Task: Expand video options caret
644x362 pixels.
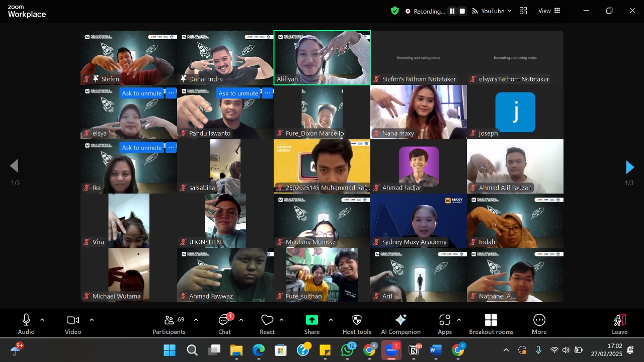Action: 92,320
